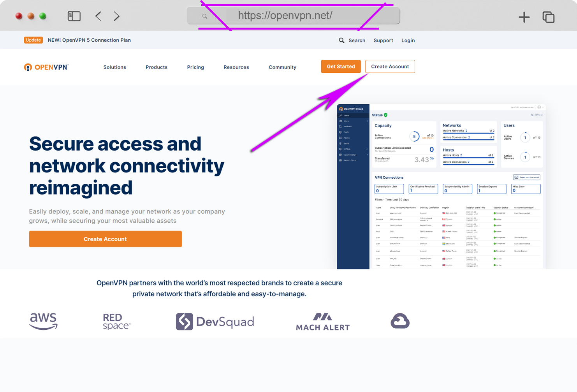The image size is (577, 392).
Task: Click the AWS partner logo
Action: click(44, 322)
